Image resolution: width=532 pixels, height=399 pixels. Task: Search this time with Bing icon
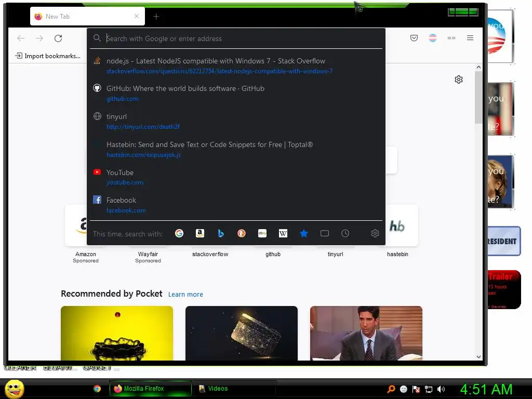[220, 233]
